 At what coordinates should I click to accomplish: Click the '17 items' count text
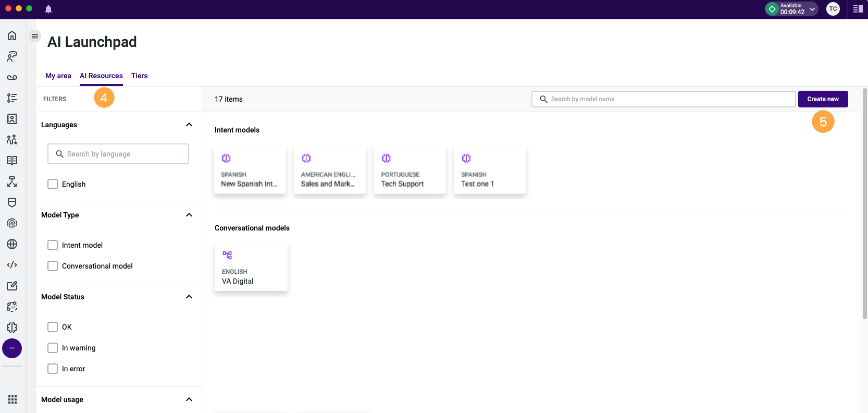pos(229,99)
